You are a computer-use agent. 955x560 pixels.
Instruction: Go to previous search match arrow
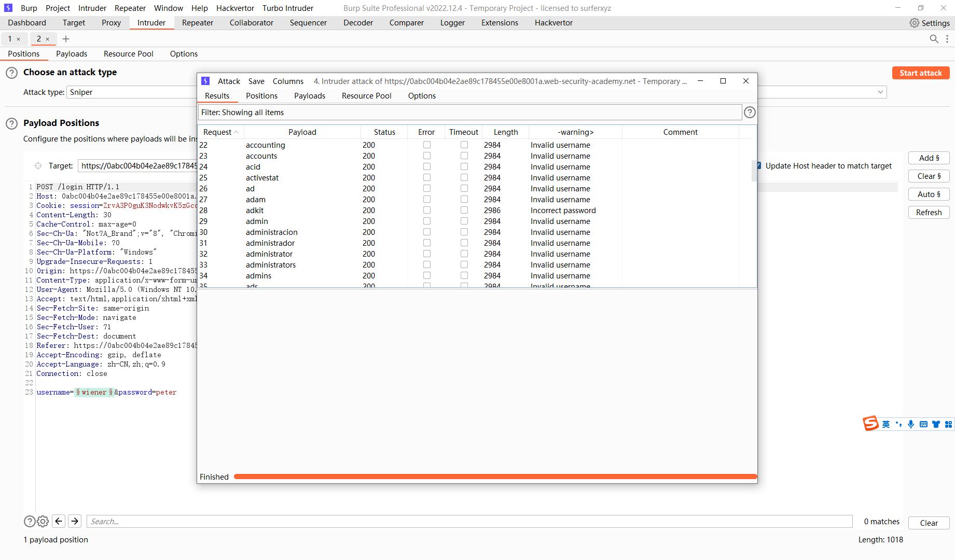tap(59, 521)
